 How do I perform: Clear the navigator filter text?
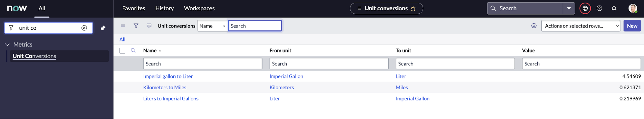tap(84, 28)
